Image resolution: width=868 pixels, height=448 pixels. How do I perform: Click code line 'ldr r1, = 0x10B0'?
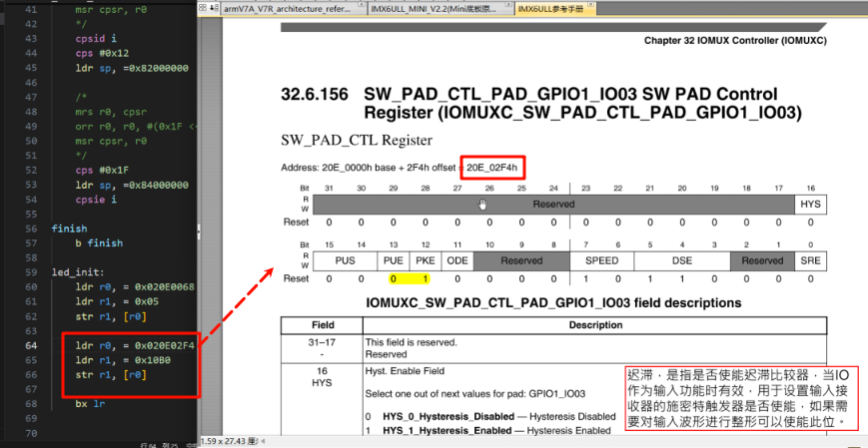tap(123, 360)
